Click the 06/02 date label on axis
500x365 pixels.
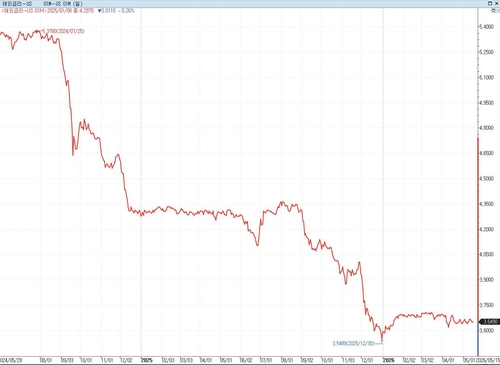pos(246,360)
